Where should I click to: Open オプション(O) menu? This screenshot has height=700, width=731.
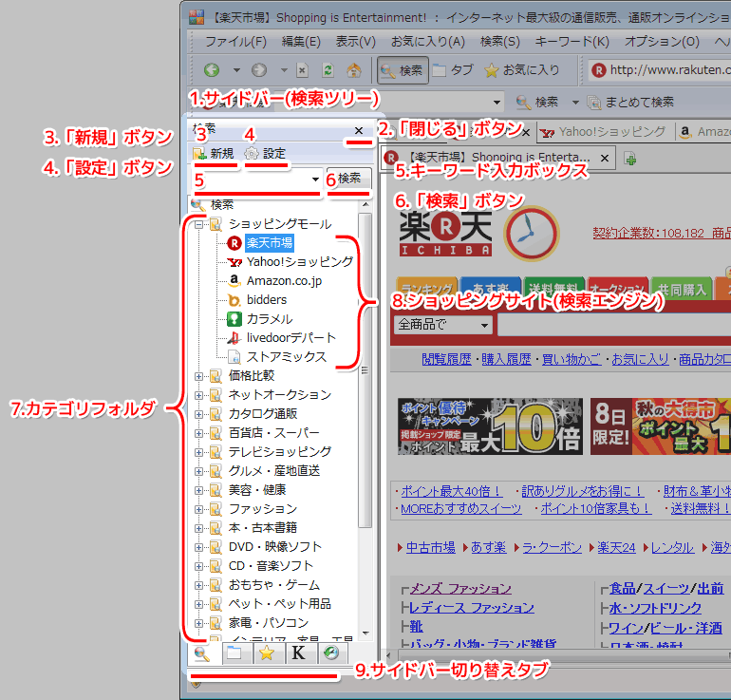[x=662, y=42]
